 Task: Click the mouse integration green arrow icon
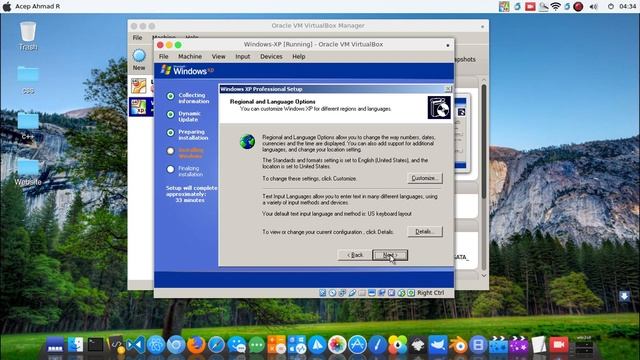[401, 293]
